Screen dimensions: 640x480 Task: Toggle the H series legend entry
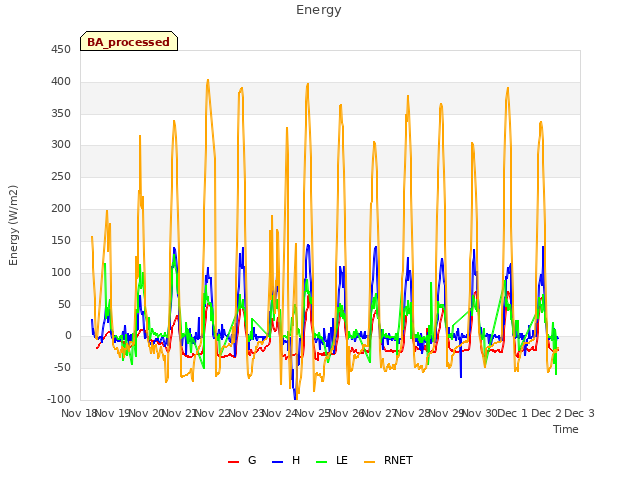click(x=286, y=460)
